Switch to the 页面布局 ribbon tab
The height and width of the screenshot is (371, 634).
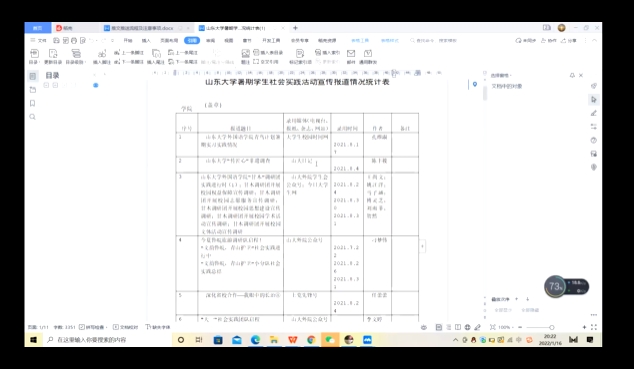click(169, 40)
